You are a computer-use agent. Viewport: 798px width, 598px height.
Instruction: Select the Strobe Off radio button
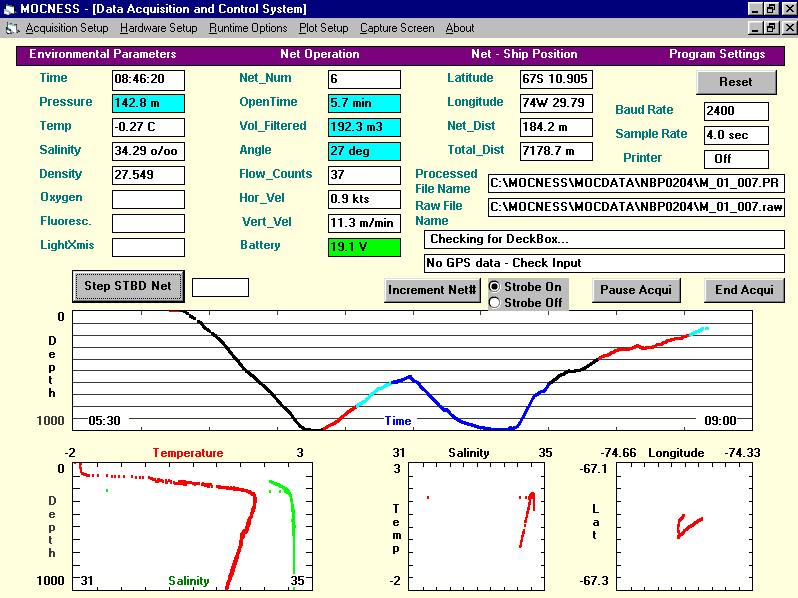pos(494,302)
